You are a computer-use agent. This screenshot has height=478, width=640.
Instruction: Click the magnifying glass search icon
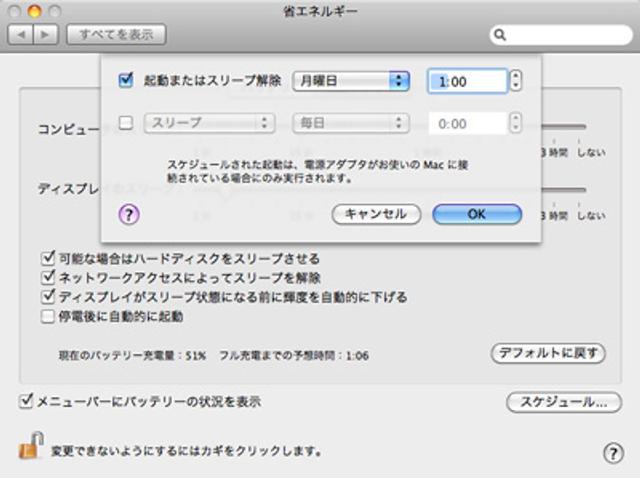[x=500, y=35]
